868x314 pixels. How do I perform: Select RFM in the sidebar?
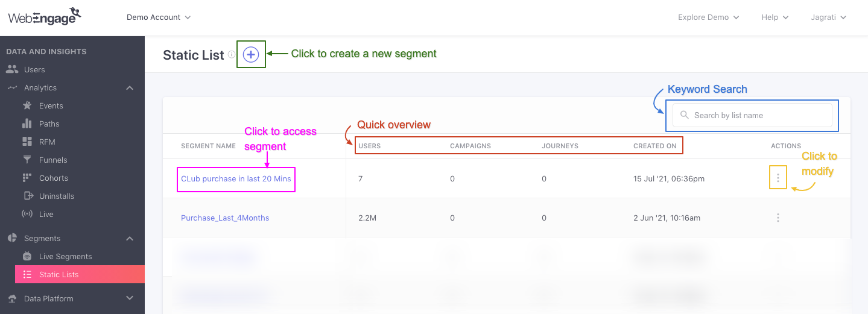[x=47, y=142]
